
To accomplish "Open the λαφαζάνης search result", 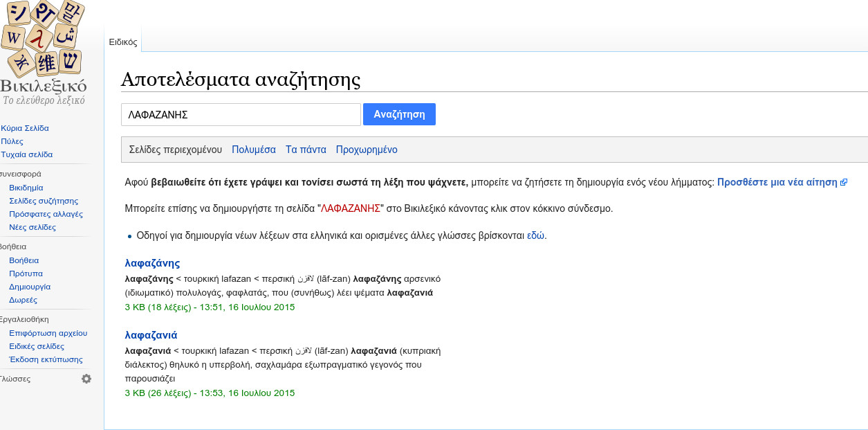I will (152, 263).
